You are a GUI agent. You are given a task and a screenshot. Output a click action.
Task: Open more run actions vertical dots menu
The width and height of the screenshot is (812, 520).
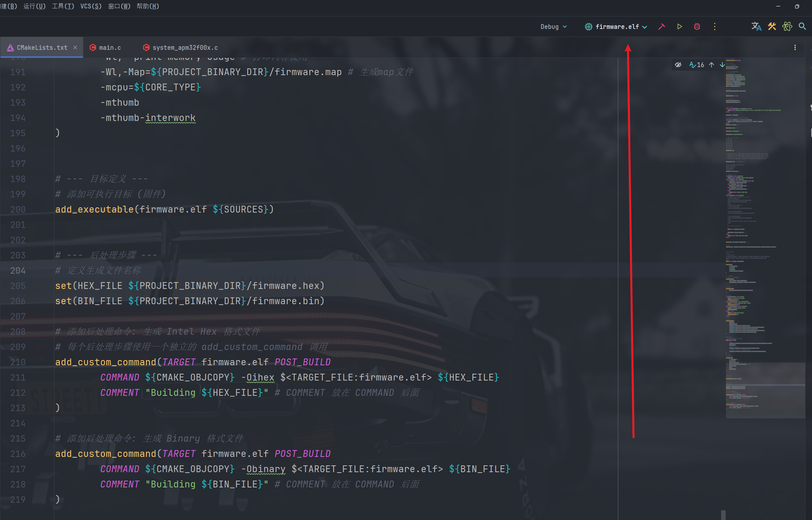pyautogui.click(x=715, y=27)
